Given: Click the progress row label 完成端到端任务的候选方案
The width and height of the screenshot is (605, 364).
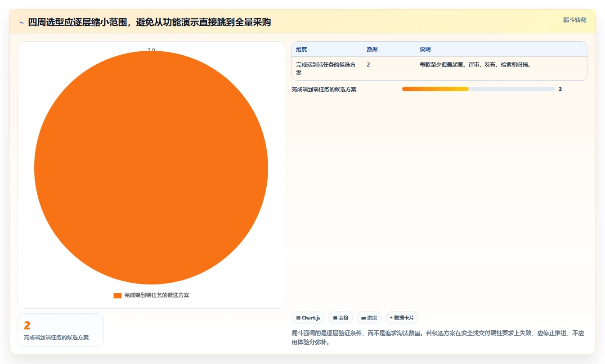Looking at the screenshot, I should pos(324,89).
